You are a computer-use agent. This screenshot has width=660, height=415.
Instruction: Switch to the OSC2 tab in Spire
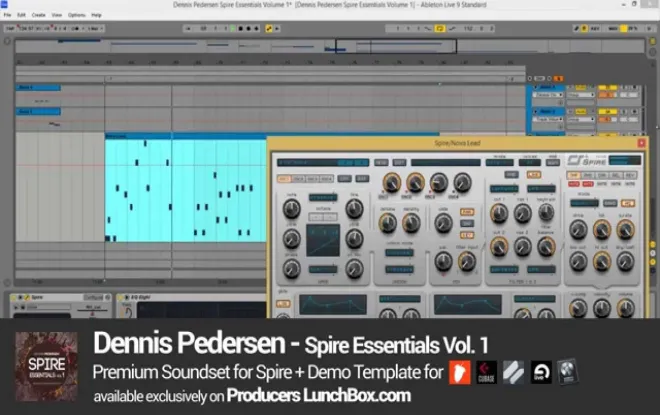coord(298,179)
